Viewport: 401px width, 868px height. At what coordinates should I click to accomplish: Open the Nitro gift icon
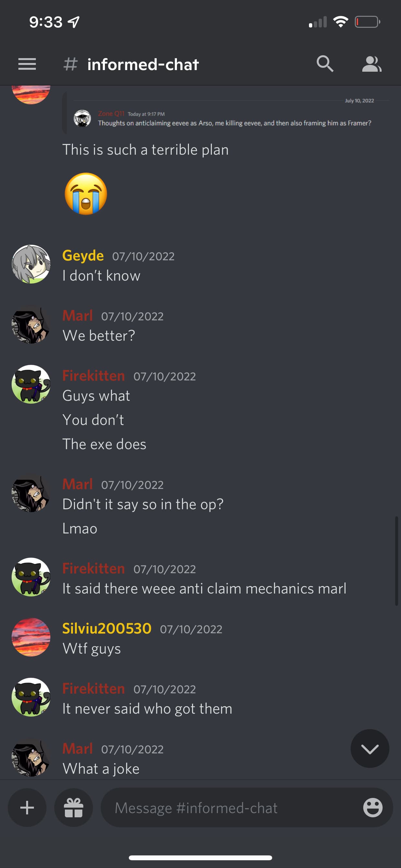[x=74, y=808]
